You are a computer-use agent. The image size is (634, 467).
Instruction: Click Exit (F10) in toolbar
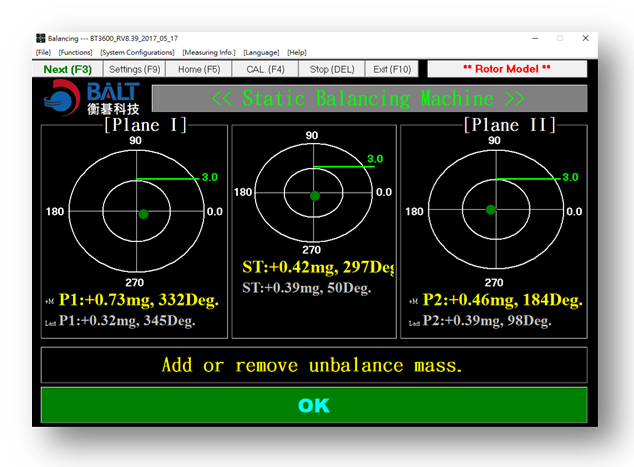[392, 69]
